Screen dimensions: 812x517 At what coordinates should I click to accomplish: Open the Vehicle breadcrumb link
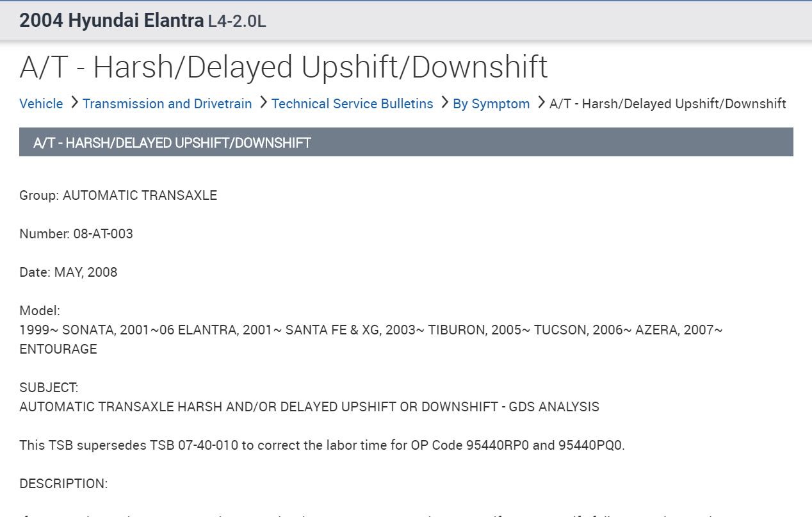[x=41, y=104]
